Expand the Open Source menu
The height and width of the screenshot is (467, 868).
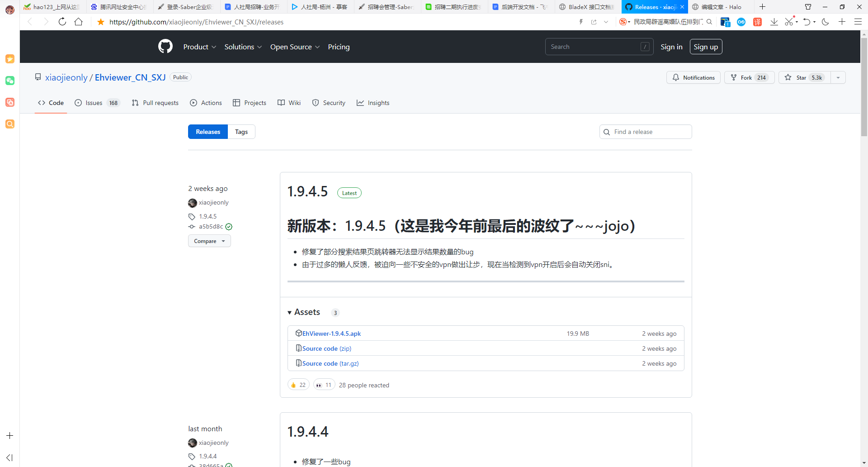click(295, 47)
